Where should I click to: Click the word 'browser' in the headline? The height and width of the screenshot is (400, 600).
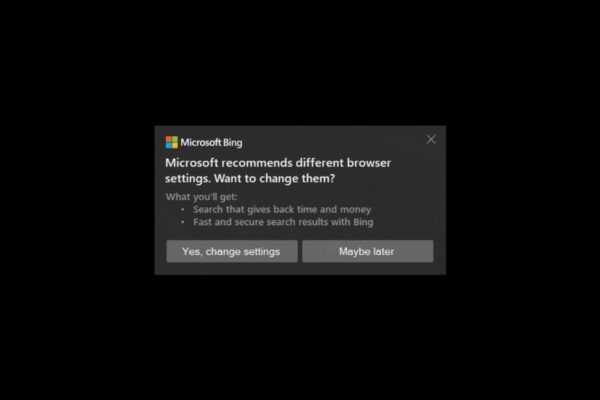click(369, 163)
